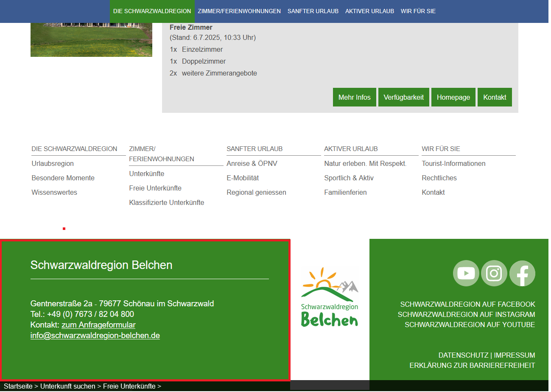
Task: Click the Verfügbarkeit button
Action: coord(403,97)
